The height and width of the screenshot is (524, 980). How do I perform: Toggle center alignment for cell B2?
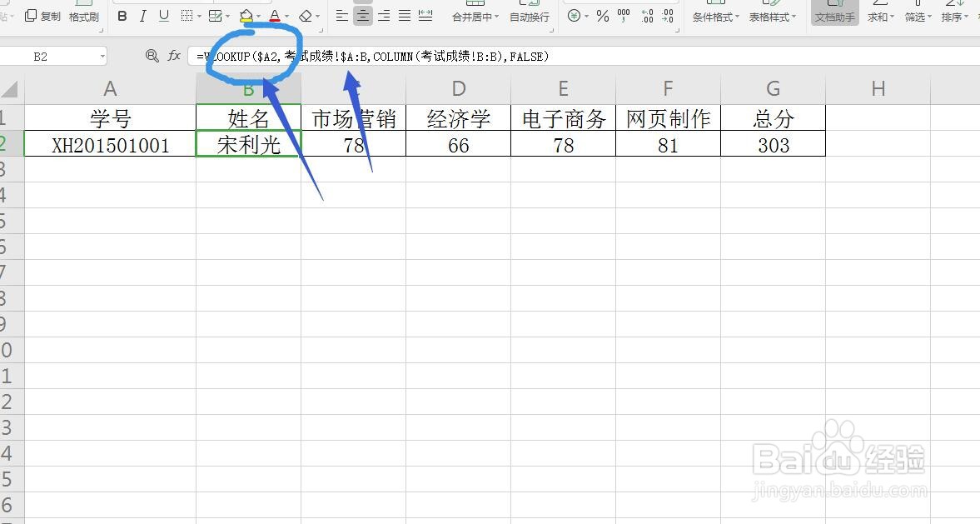364,16
